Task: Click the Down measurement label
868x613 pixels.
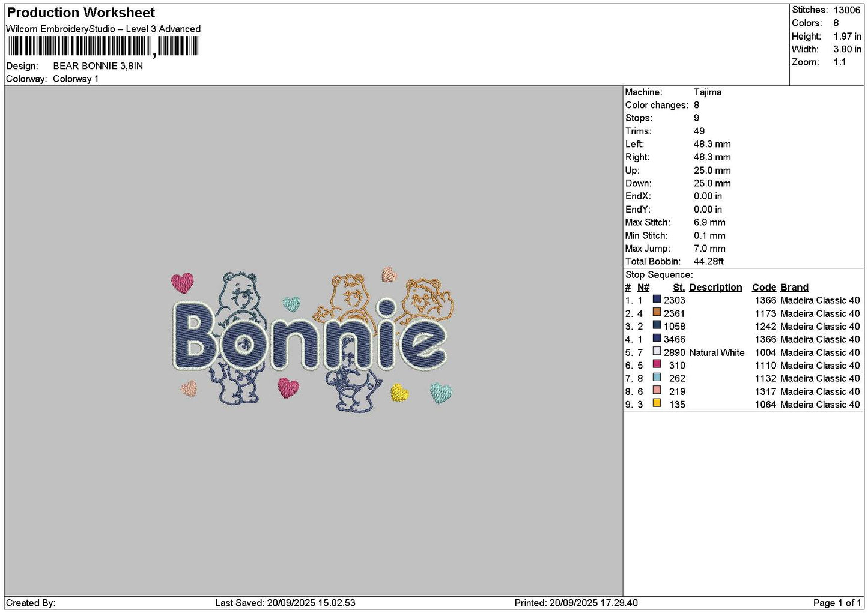Action: (638, 183)
